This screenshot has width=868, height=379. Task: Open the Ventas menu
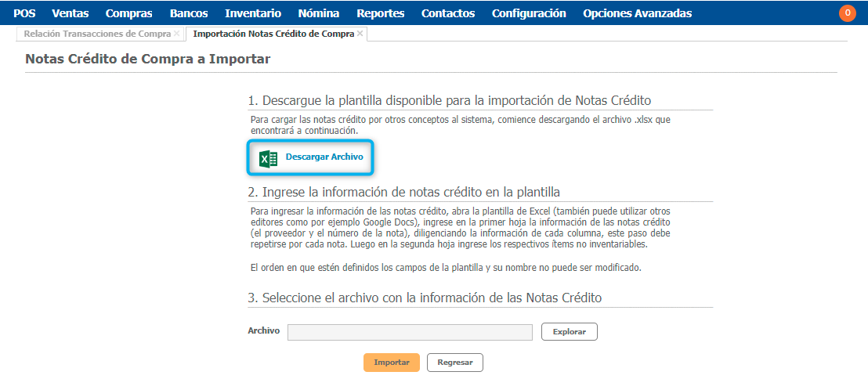point(71,13)
